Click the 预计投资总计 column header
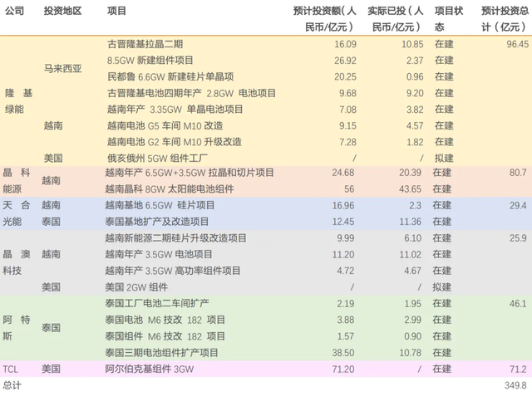 [505, 18]
